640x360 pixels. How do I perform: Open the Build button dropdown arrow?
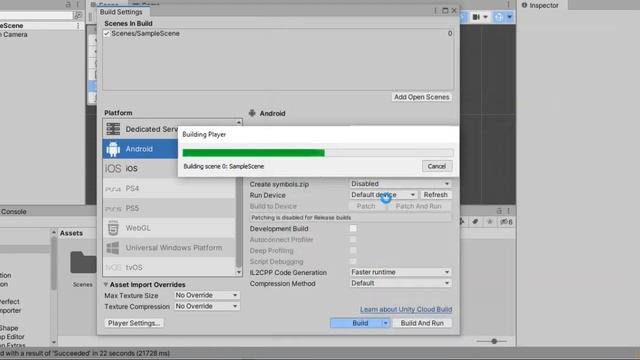tap(385, 323)
